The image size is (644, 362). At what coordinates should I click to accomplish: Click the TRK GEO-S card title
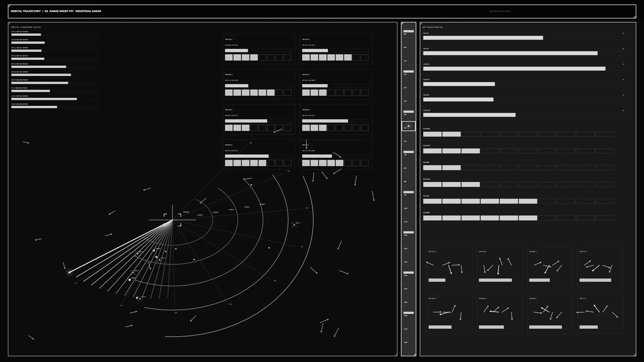tap(229, 110)
